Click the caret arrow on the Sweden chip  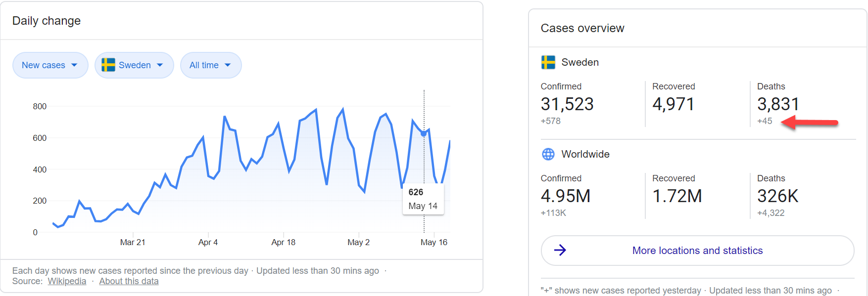coord(160,65)
